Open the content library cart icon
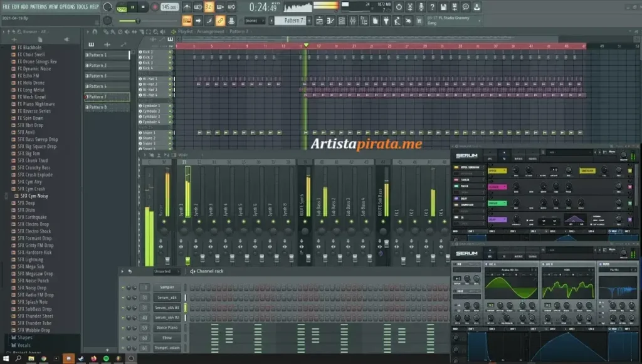The image size is (642, 364). point(419,21)
